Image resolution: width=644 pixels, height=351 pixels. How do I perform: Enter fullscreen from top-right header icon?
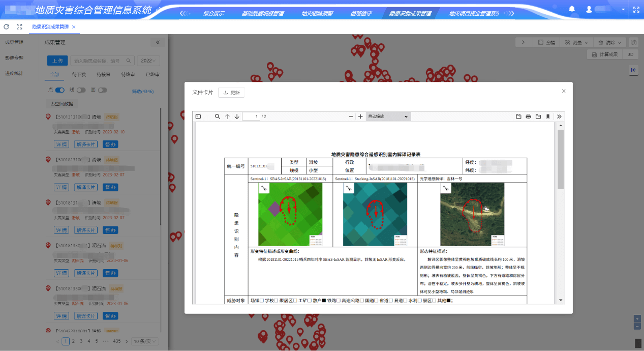[x=635, y=9]
